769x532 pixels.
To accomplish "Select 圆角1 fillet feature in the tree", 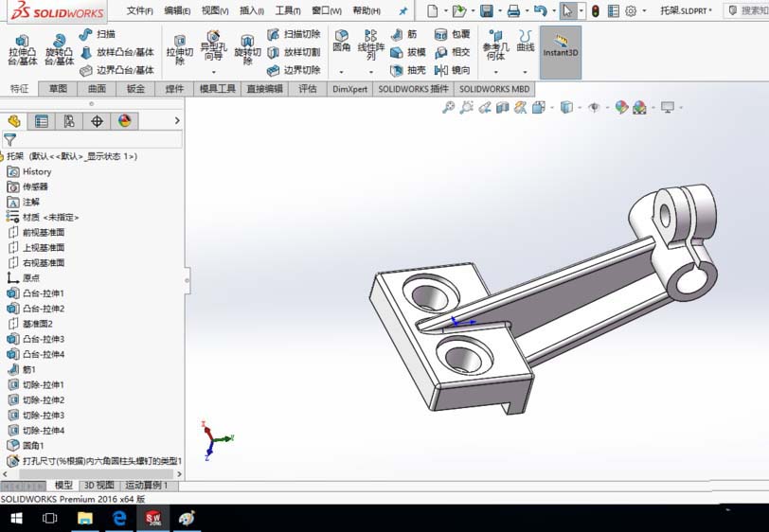I will pos(26,446).
